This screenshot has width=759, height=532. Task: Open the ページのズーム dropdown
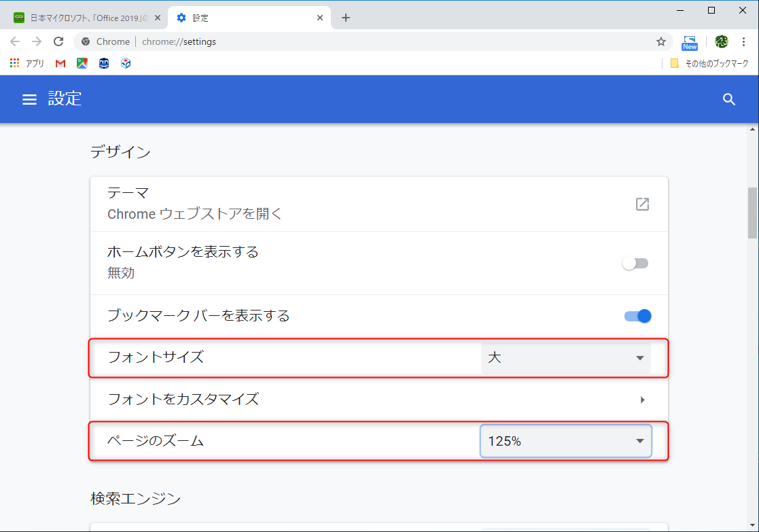566,440
